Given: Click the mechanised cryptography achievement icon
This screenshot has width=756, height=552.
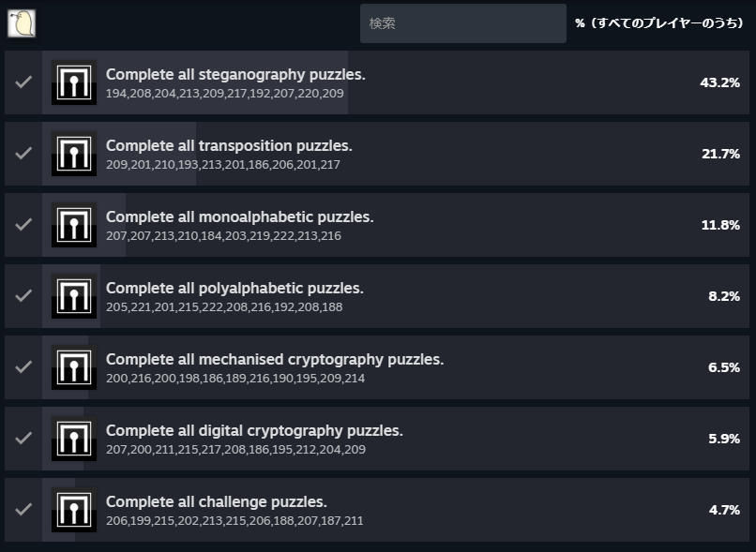Looking at the screenshot, I should tap(74, 367).
